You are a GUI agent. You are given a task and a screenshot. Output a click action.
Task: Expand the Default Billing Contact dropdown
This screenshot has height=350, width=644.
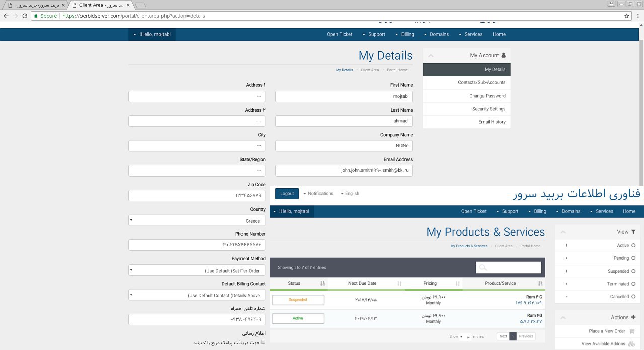[197, 295]
